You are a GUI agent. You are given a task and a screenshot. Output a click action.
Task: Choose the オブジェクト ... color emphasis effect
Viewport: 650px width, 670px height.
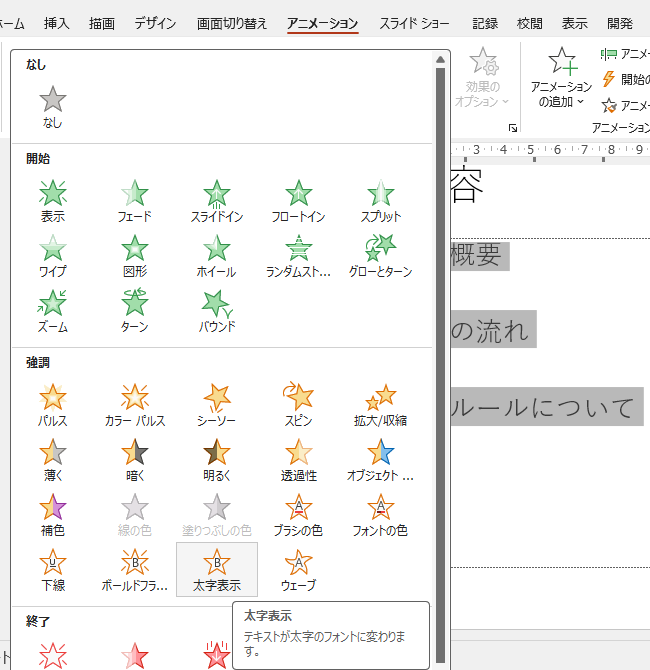coord(380,460)
